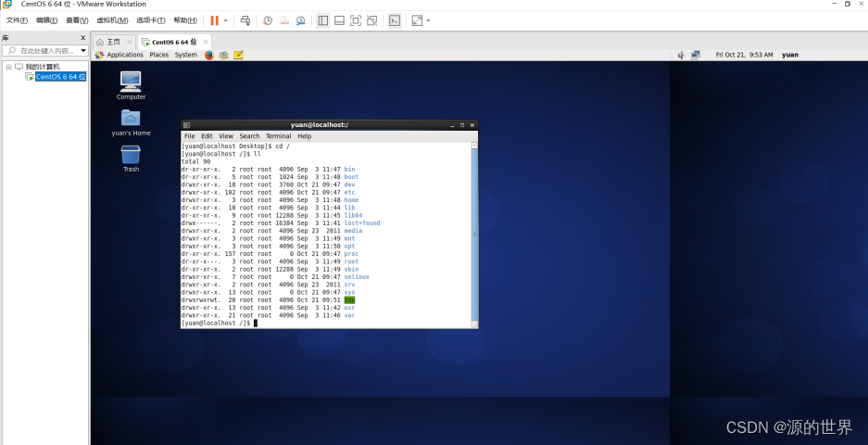This screenshot has height=445, width=868.
Task: Minimize the terminal window
Action: 452,125
